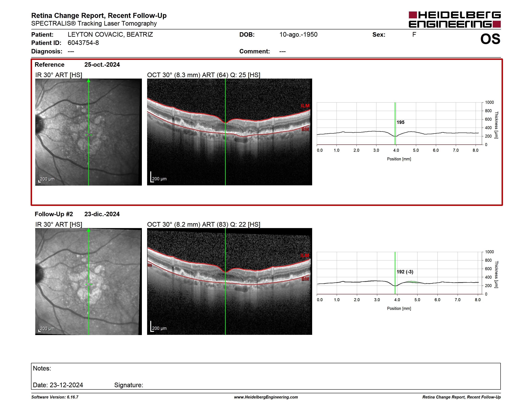Open the www.HeidelbergEngineering.com link

[266, 397]
